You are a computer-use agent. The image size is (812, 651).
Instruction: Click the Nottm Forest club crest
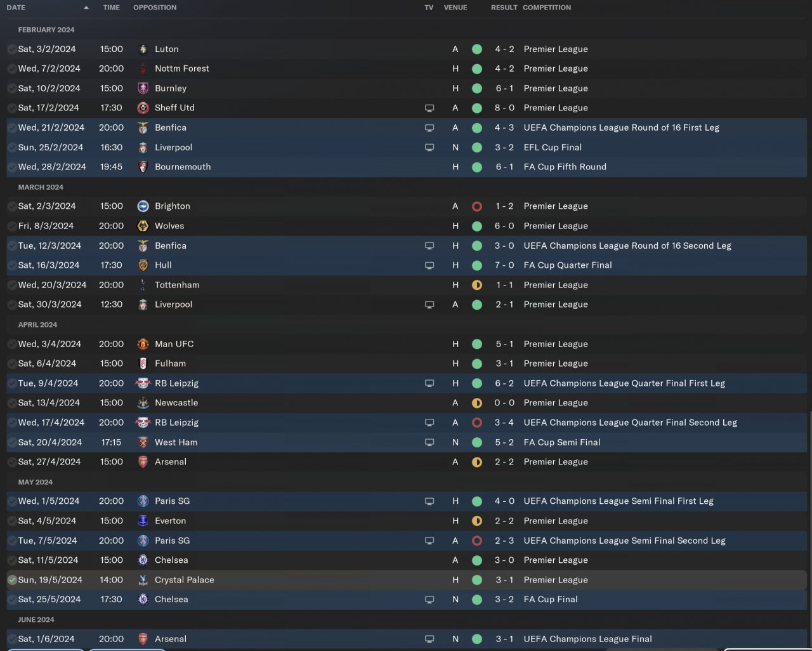tap(143, 69)
